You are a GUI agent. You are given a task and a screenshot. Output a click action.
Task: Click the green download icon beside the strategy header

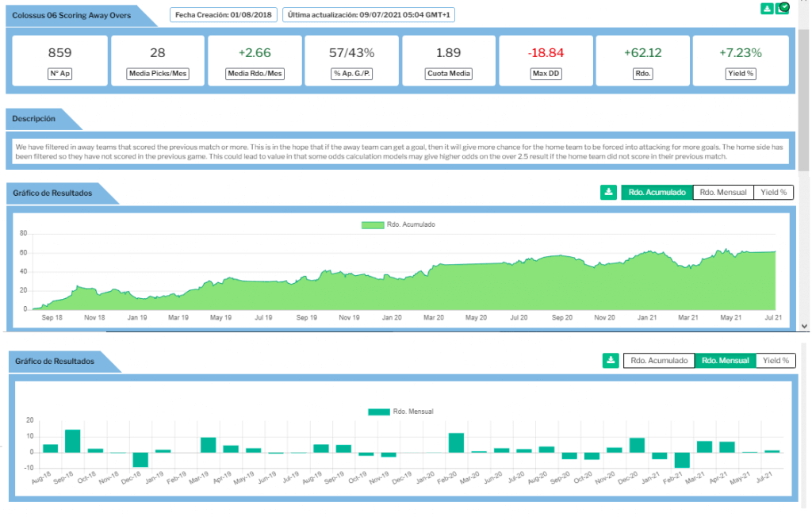pos(767,9)
